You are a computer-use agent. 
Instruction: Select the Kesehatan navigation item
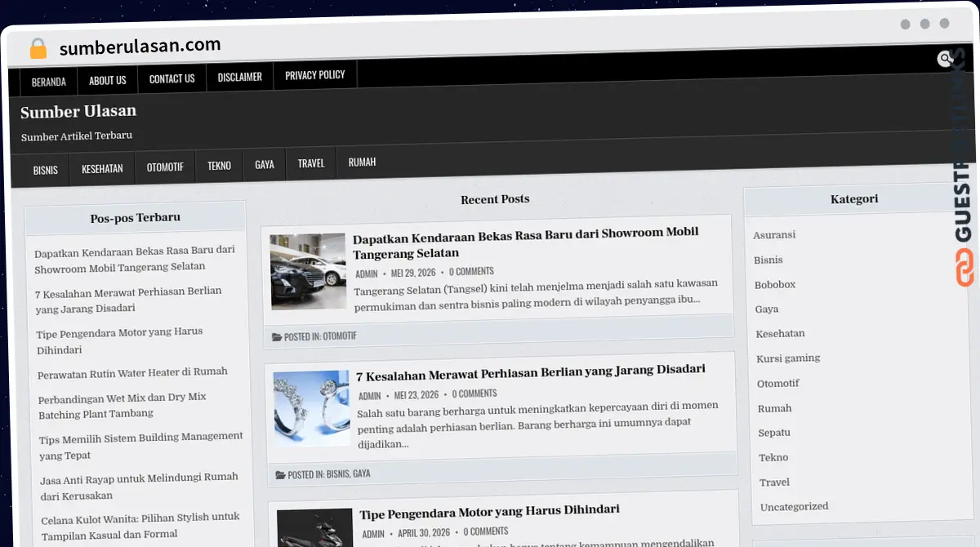pos(102,168)
